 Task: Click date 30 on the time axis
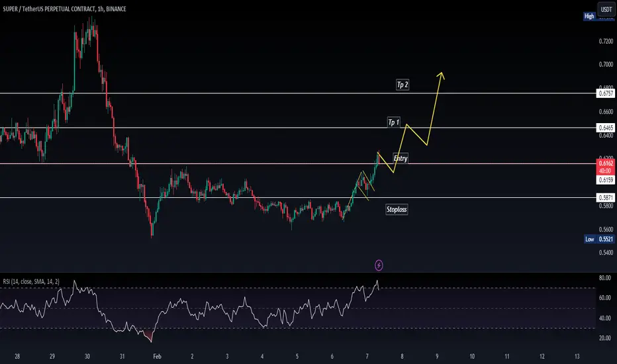coord(87,356)
